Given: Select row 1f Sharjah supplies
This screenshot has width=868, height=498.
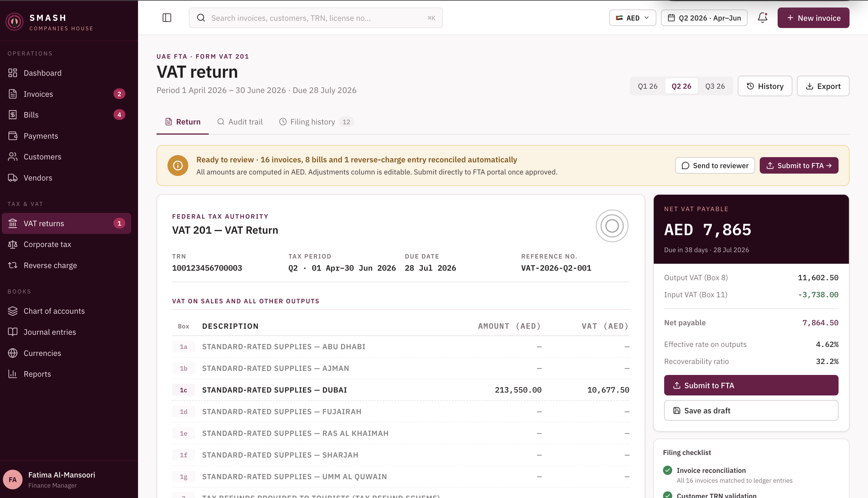Looking at the screenshot, I should pyautogui.click(x=401, y=455).
